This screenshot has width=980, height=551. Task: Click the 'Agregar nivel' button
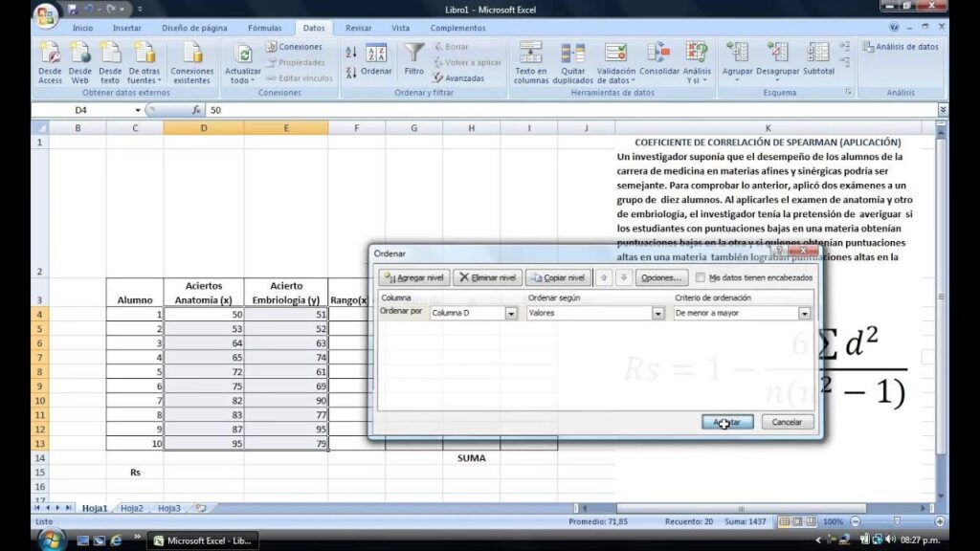tap(414, 277)
